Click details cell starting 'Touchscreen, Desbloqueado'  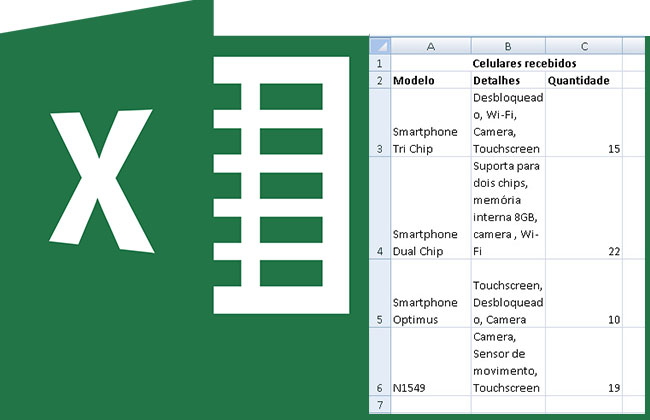pyautogui.click(x=508, y=294)
